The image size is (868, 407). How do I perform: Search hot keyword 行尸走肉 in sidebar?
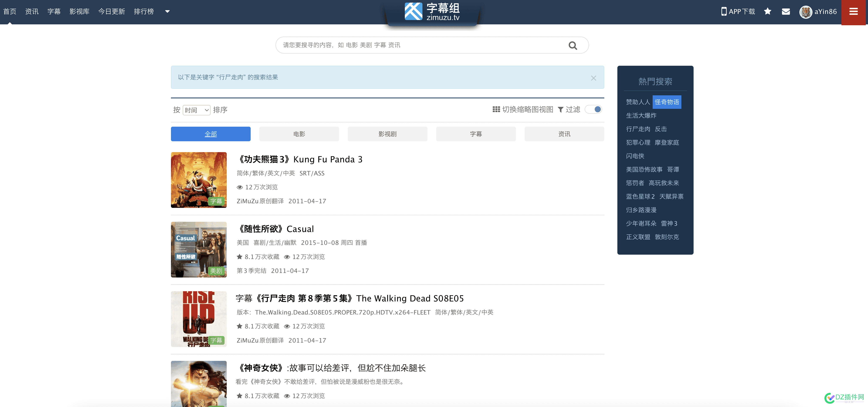tap(638, 129)
